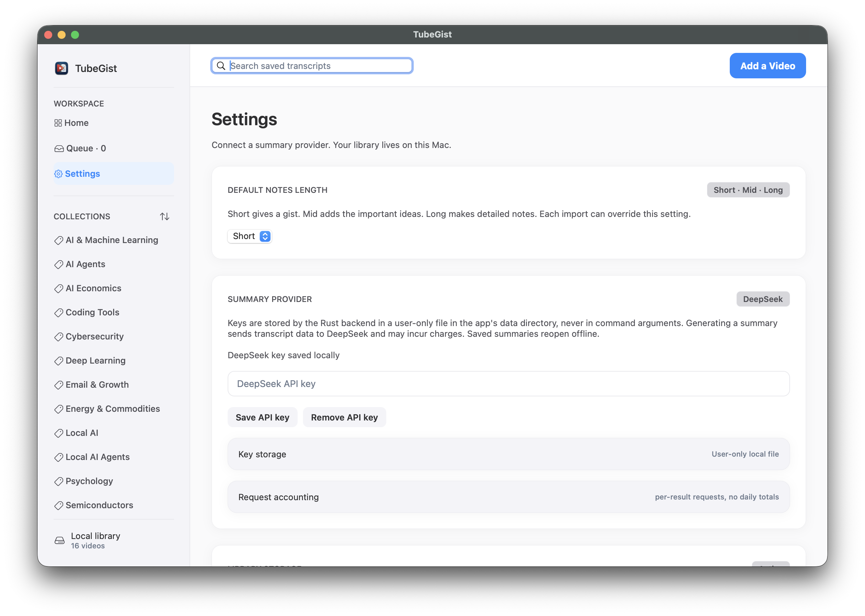The image size is (865, 616).
Task: Sort collections with the up-down arrows icon
Action: (165, 216)
